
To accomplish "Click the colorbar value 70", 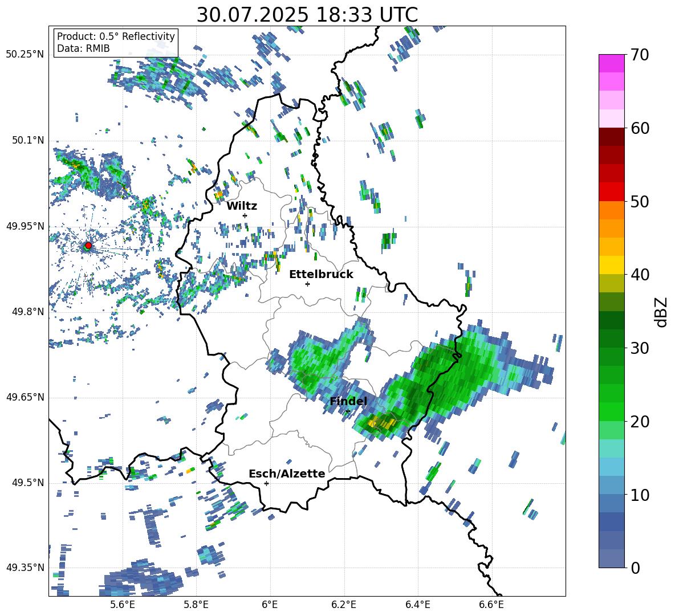I will [640, 55].
